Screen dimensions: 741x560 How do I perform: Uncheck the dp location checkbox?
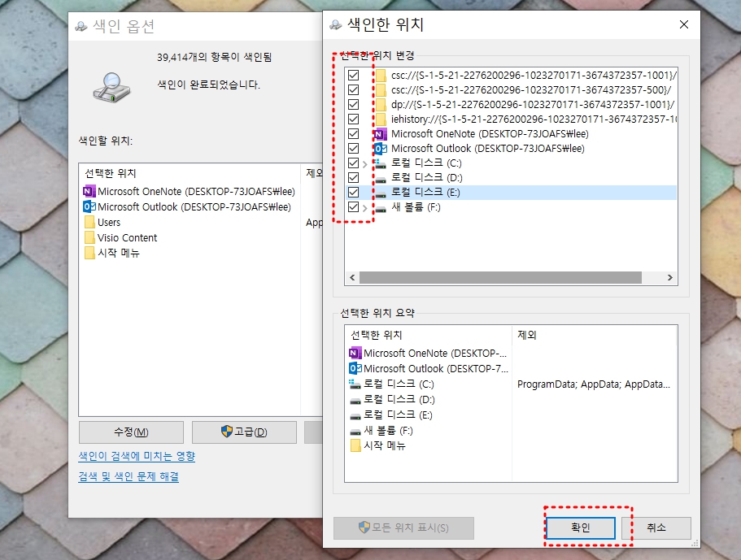click(x=355, y=104)
